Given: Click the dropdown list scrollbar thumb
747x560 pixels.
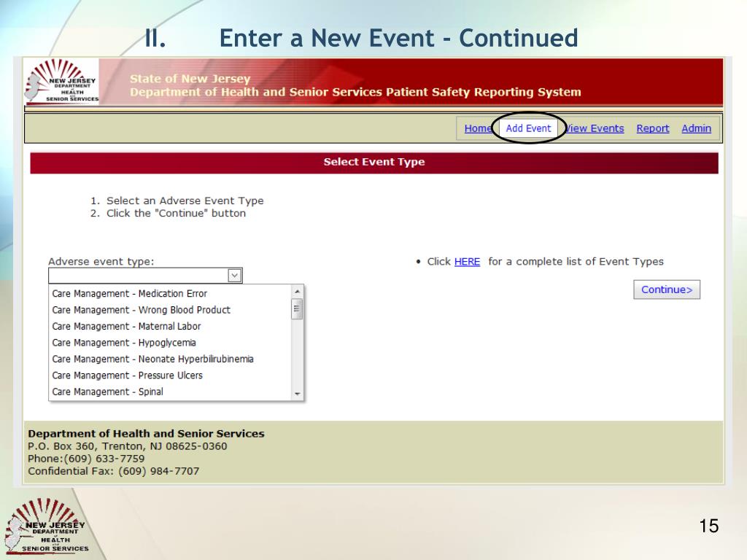Looking at the screenshot, I should [297, 309].
